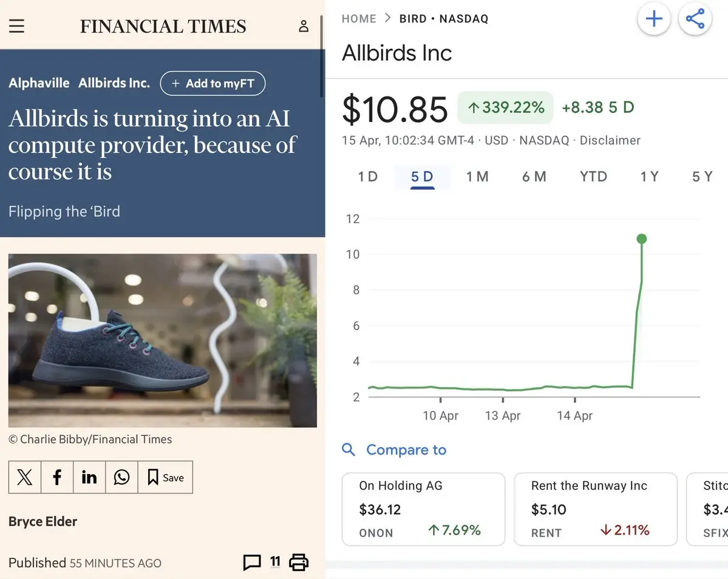The height and width of the screenshot is (579, 728).
Task: Open the On Holding AG comparison card
Action: 423,509
